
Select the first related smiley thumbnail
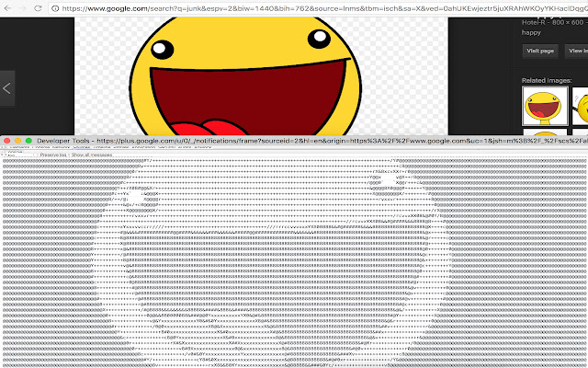545,106
